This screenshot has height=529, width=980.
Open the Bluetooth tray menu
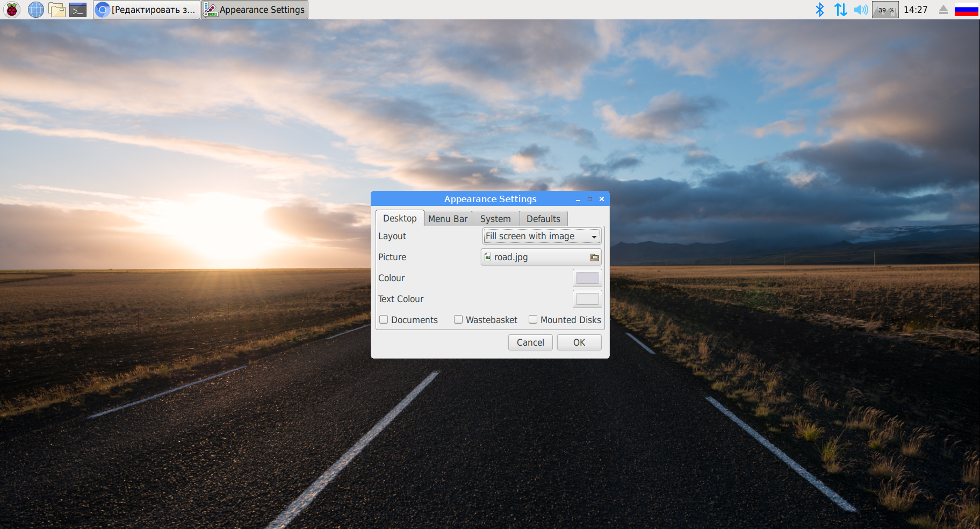820,10
